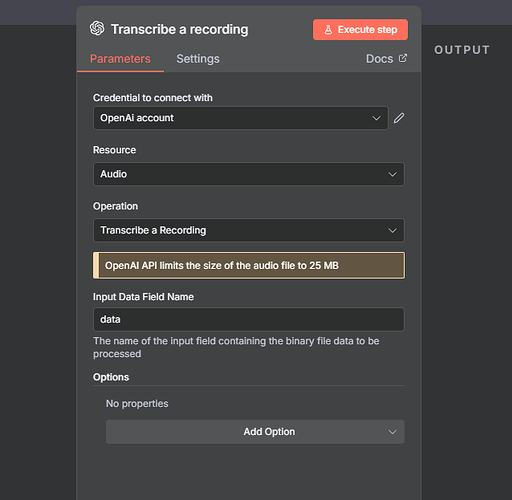Click the input field description hint text
Screen dimensions: 512x500
tap(236, 347)
